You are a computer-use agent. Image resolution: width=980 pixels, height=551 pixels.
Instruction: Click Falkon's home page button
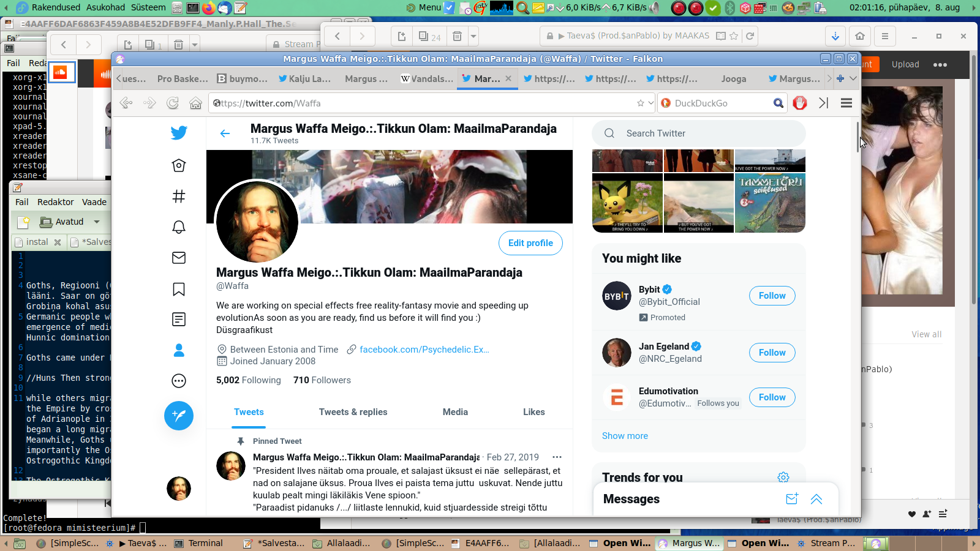(195, 103)
